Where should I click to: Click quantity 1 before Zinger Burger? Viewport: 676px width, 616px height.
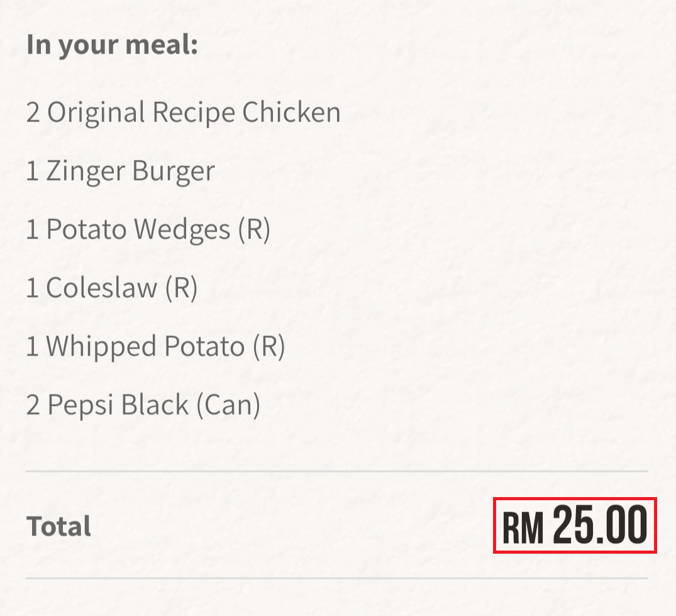pyautogui.click(x=31, y=172)
